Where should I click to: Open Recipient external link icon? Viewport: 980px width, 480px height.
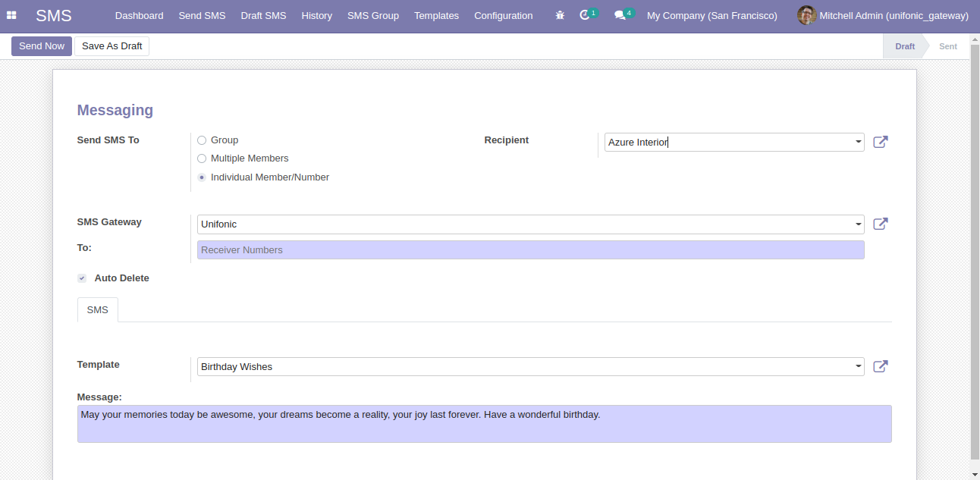pos(880,142)
